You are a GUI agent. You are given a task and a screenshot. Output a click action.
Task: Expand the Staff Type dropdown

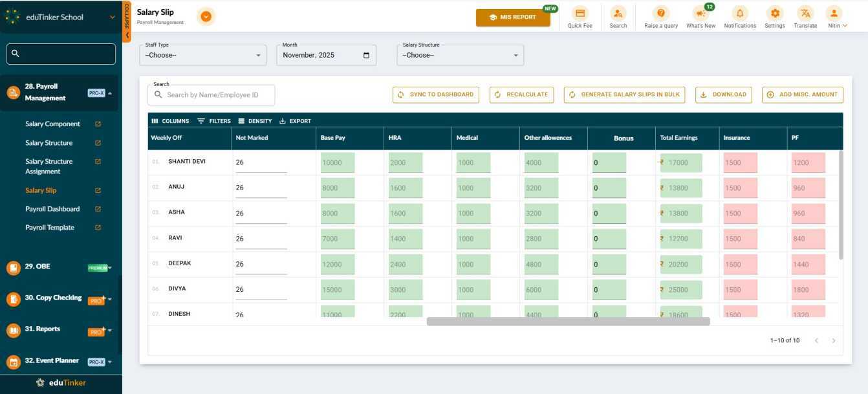[x=202, y=56]
